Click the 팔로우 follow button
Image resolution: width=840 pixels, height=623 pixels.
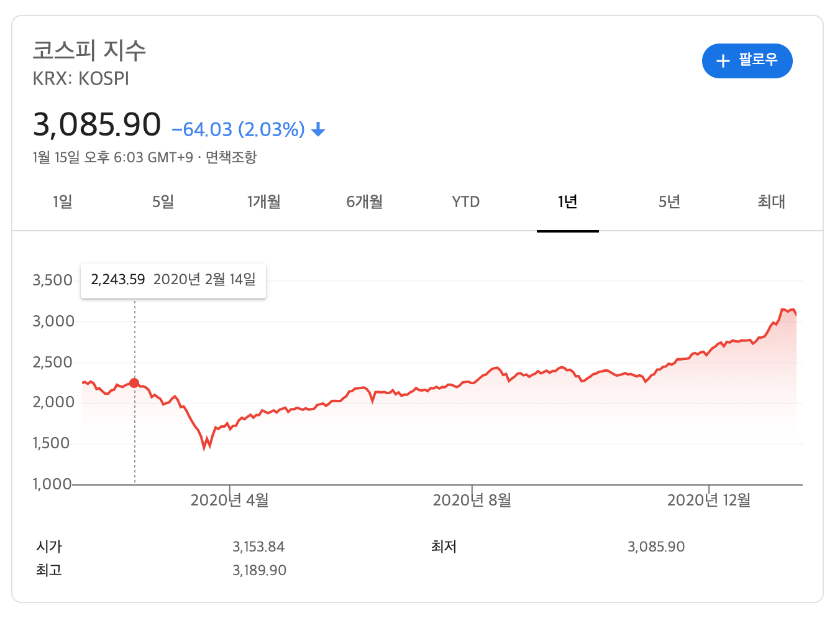[747, 61]
